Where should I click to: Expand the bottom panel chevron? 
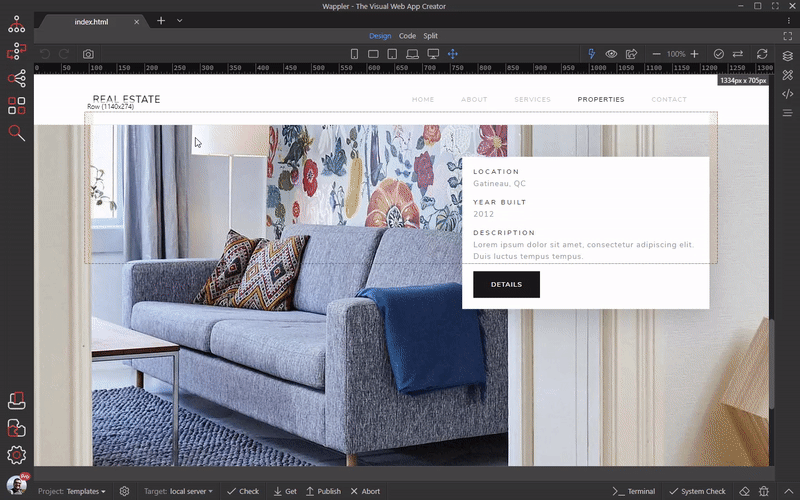(x=789, y=491)
